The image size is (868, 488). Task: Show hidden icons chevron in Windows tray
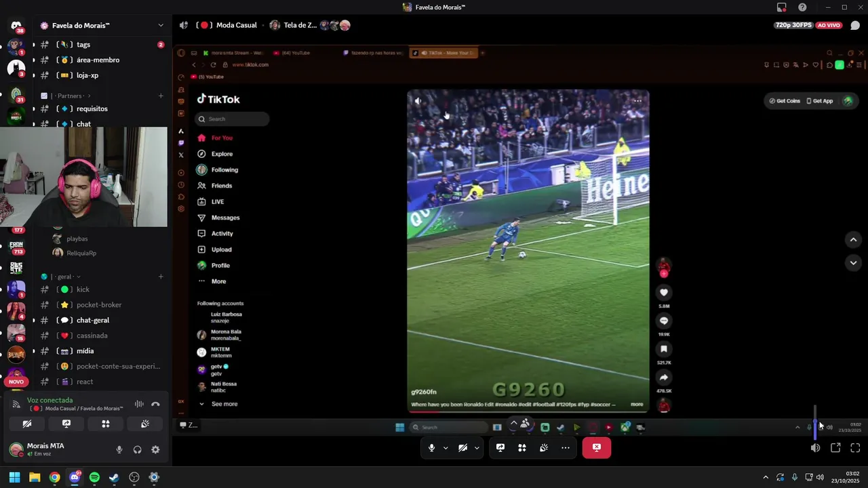coord(766,477)
